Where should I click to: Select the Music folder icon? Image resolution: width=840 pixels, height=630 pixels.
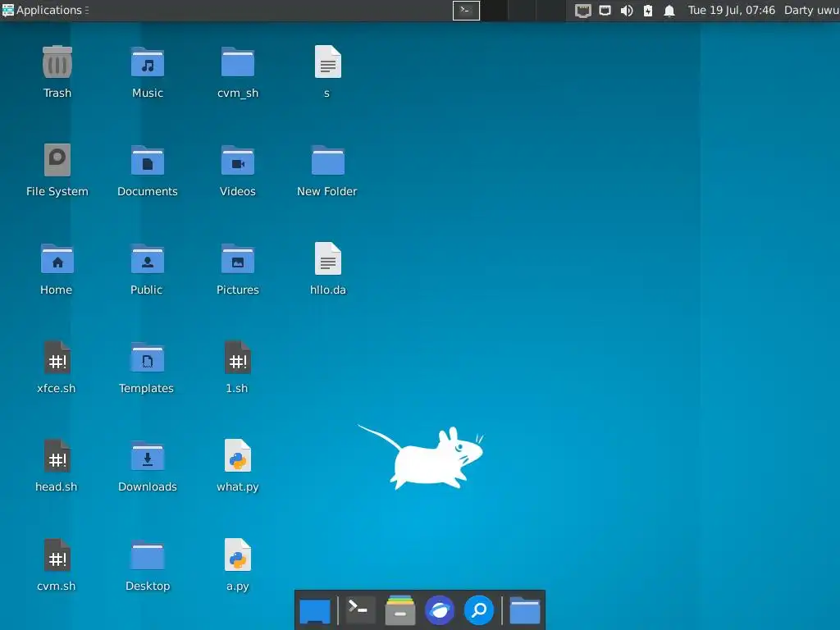[x=148, y=62]
